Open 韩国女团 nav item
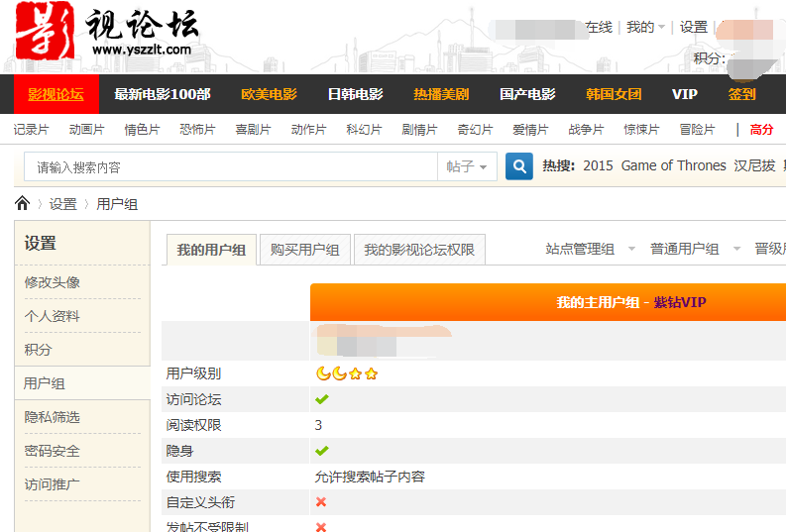Image resolution: width=786 pixels, height=532 pixels. [614, 94]
